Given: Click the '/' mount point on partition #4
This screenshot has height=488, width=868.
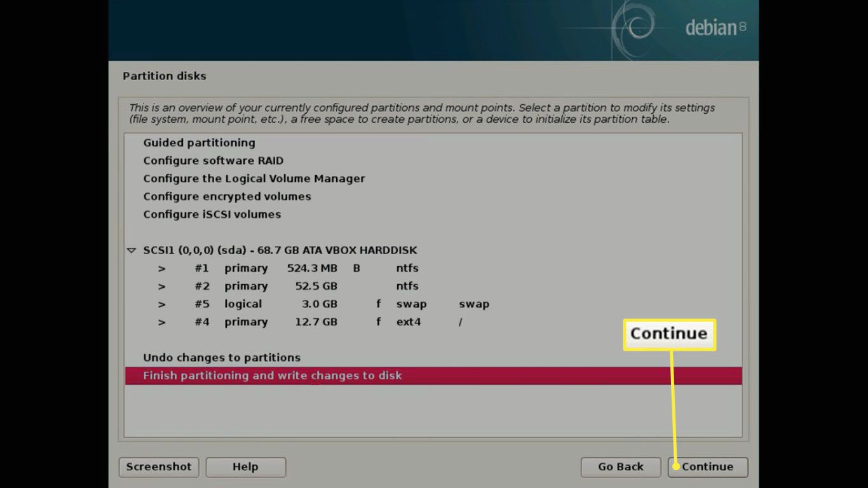Looking at the screenshot, I should [x=460, y=322].
